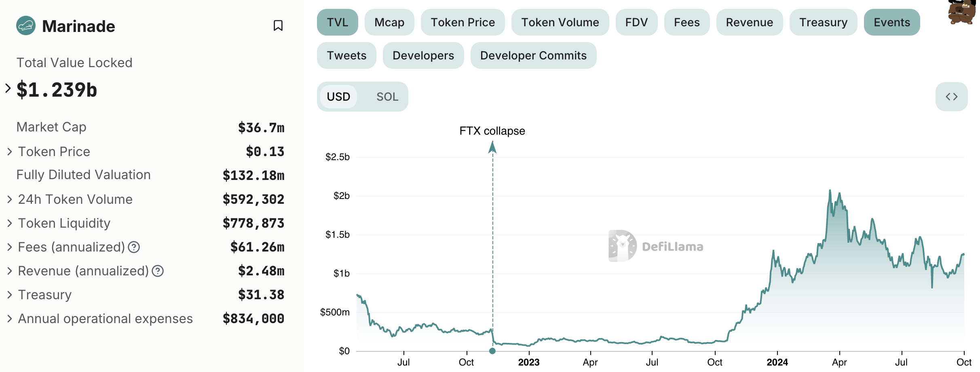Expand the Treasury breakdown row

(x=10, y=295)
